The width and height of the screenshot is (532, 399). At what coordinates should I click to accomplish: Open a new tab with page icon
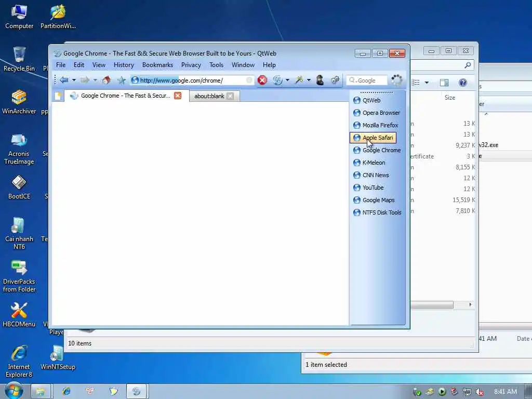pyautogui.click(x=58, y=96)
